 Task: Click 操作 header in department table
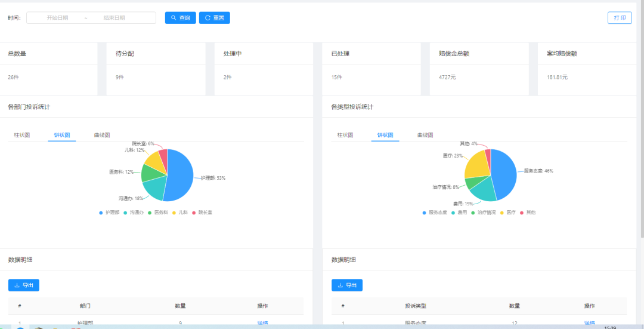click(262, 306)
